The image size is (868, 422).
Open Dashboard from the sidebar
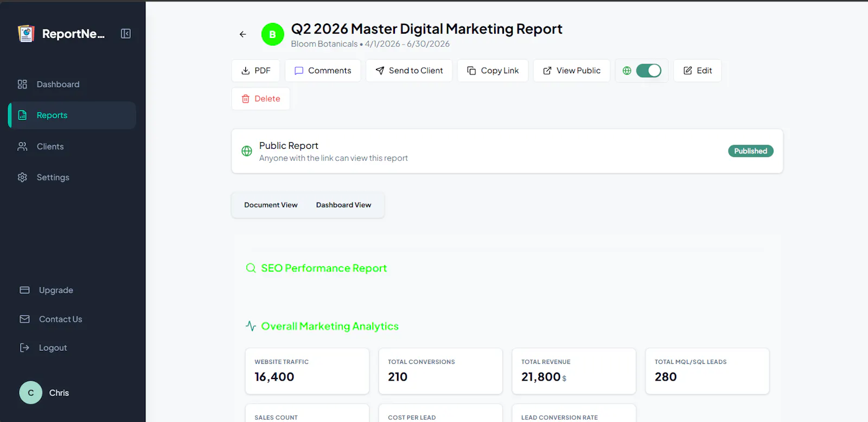click(72, 84)
